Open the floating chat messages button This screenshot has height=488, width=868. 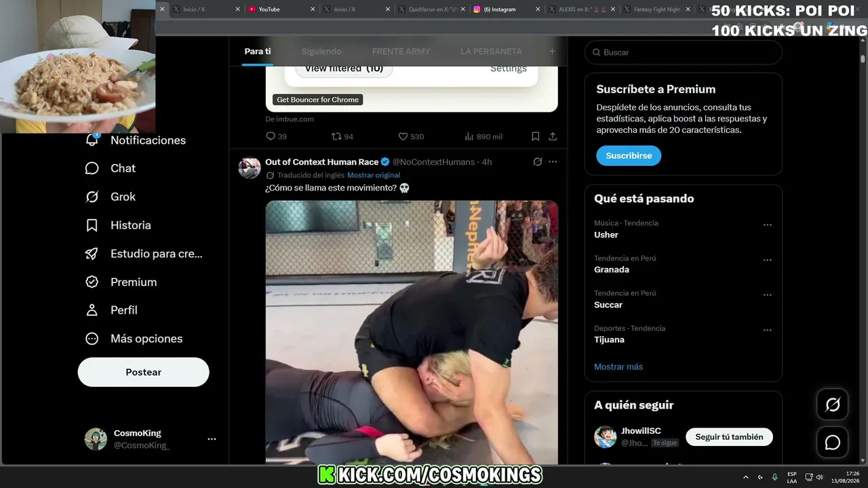(833, 443)
